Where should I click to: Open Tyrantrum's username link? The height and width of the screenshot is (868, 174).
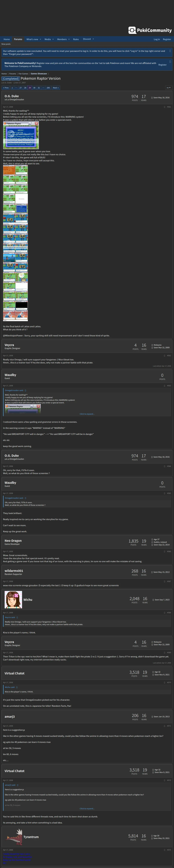(31, 837)
